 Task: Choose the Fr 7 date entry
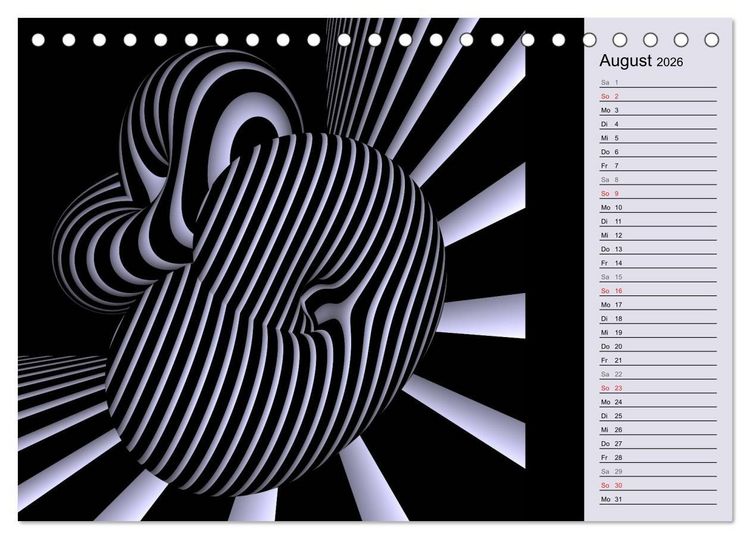[x=659, y=165]
